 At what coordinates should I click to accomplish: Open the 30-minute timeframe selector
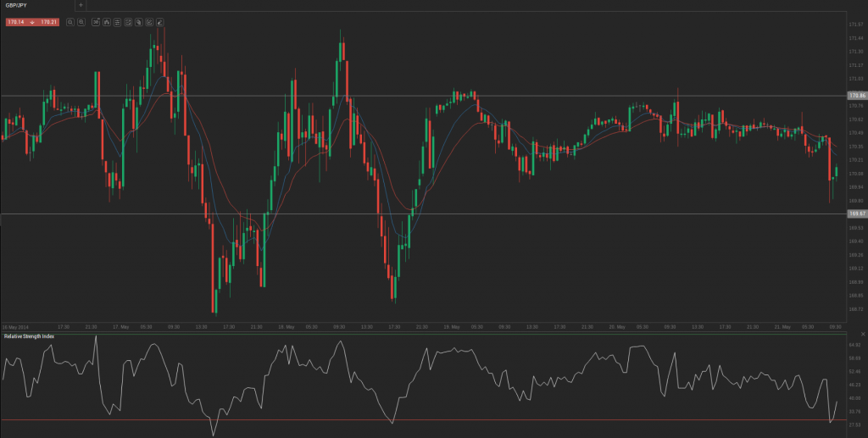[x=96, y=22]
